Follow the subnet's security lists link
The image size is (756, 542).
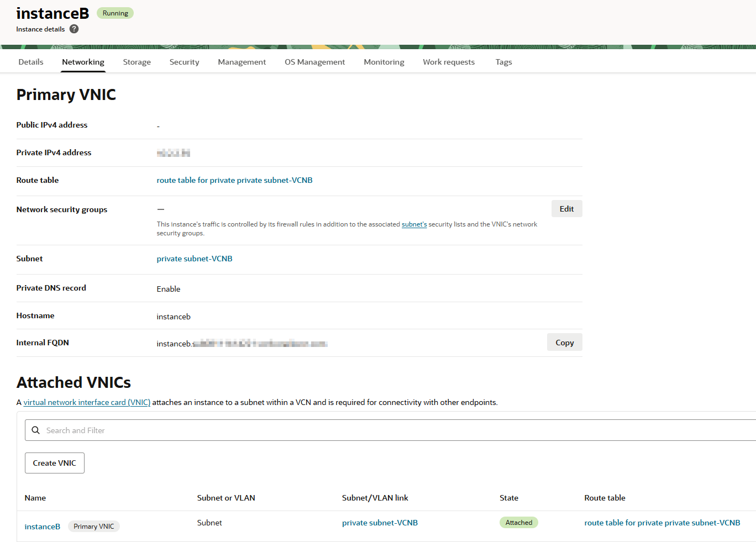click(414, 224)
